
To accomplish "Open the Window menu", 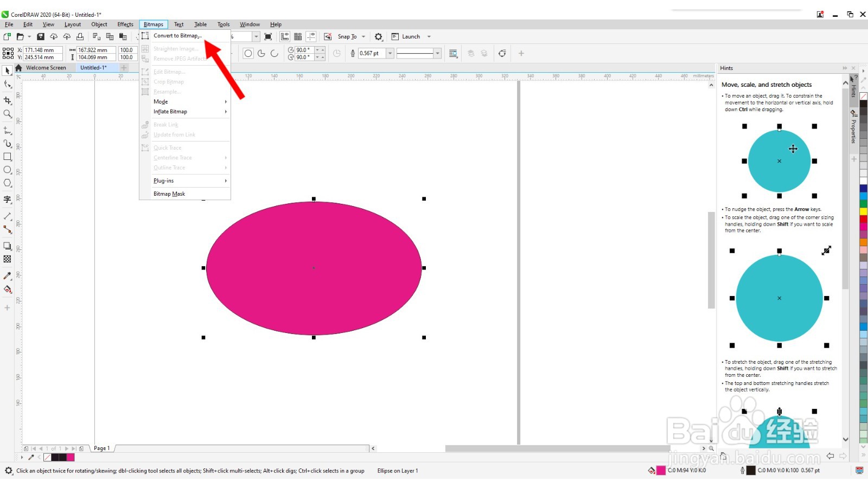I will click(250, 24).
